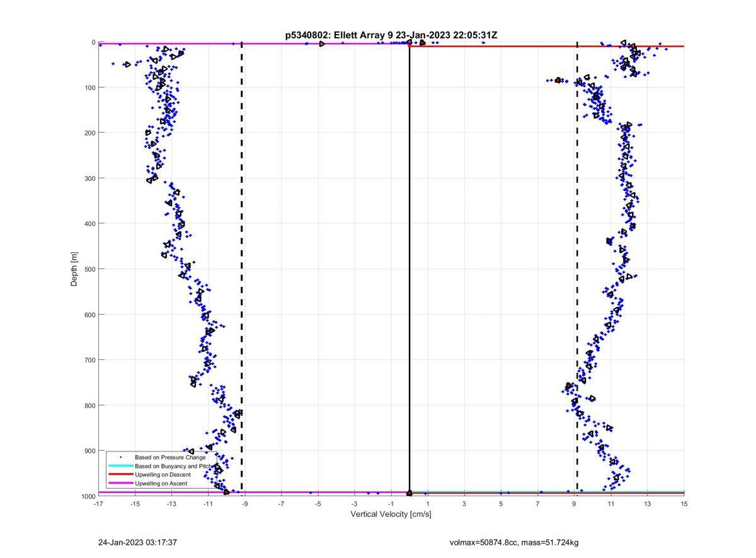Click the depth tick label "200"
This screenshot has width=756, height=558.
(89, 133)
